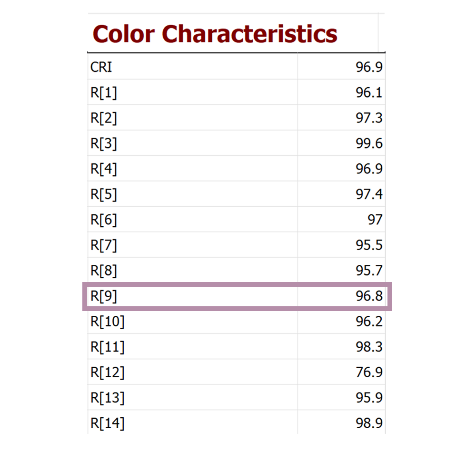Image resolution: width=476 pixels, height=453 pixels.
Task: Select the R[7] label cell
Action: (103, 245)
